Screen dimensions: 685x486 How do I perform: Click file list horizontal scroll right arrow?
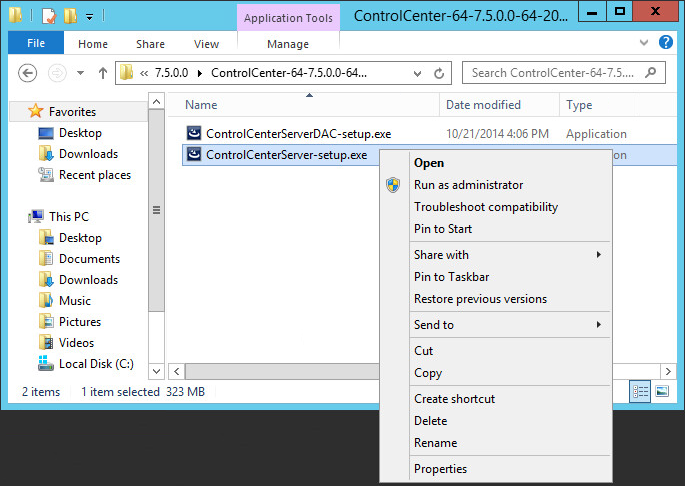pyautogui.click(x=668, y=371)
